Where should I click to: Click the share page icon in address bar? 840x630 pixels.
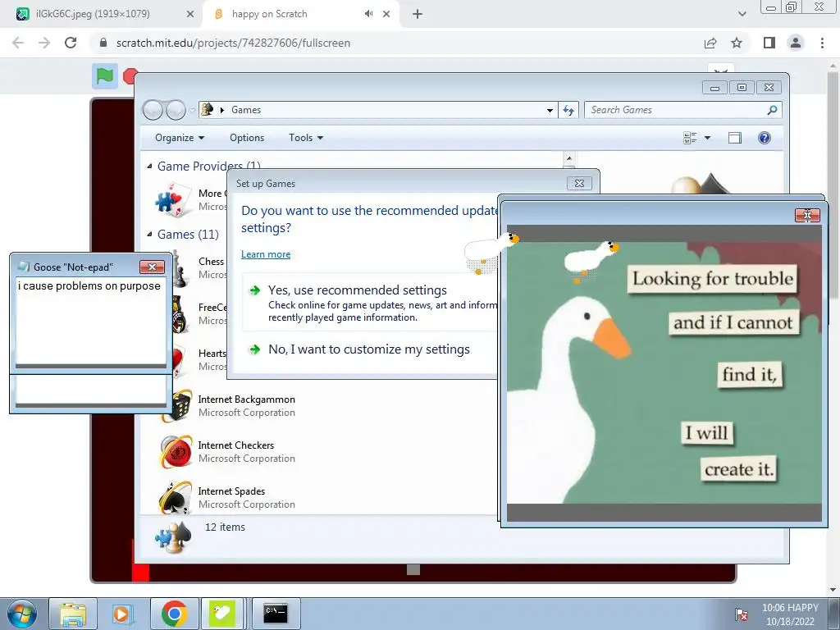click(710, 43)
